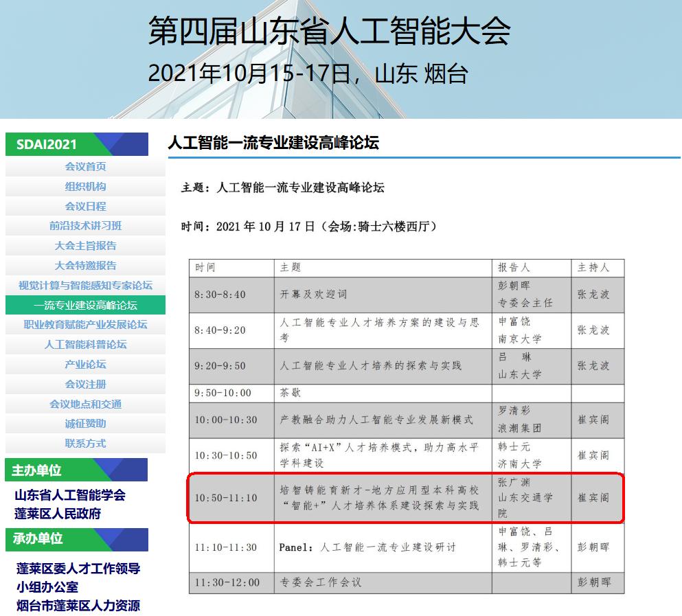Click 山东省人工智能学会 organizer link
Screen dimensions: 682x616
(70, 495)
